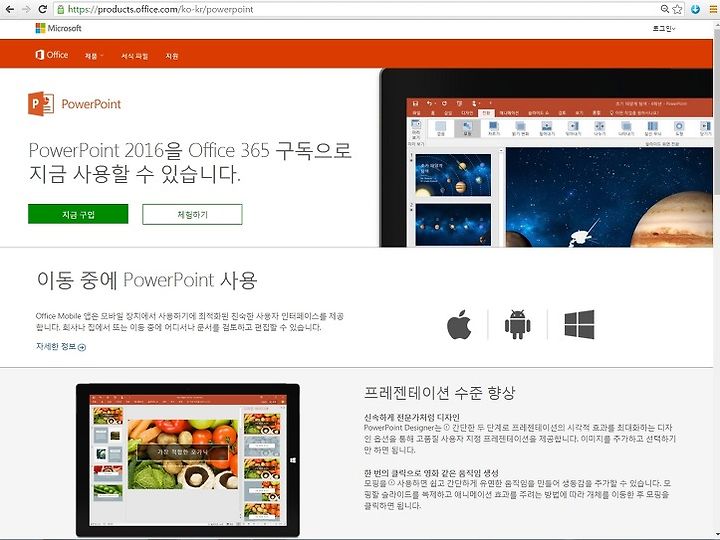This screenshot has height=540, width=720.
Task: Click the 이동 중에 PowerPoint 사용 heading
Action: (x=147, y=280)
